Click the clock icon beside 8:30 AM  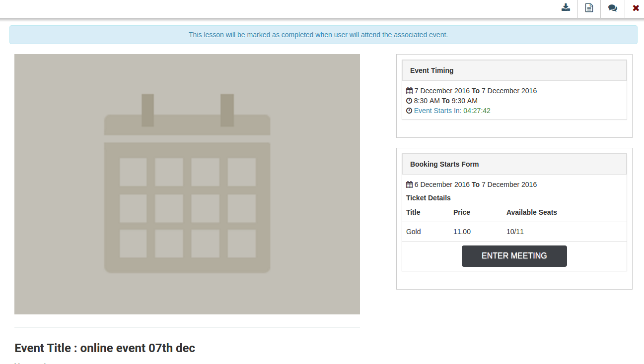(x=409, y=101)
